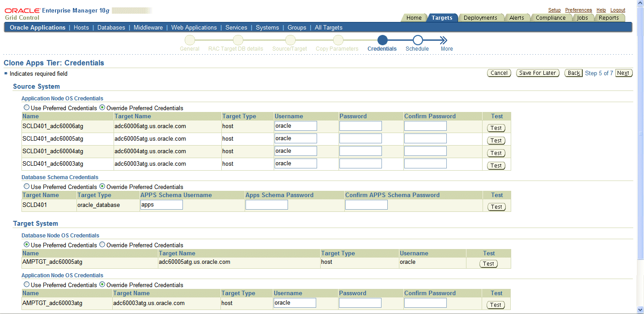
Task: Click Confirm Password field for AMPTGT_adc60003atg
Action: (x=425, y=303)
